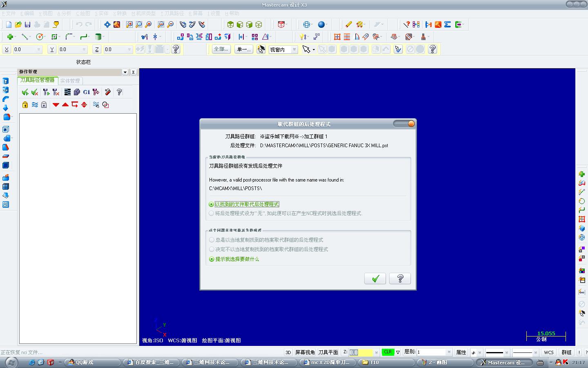
Task: Click the G1 post-process icon
Action: tap(86, 92)
